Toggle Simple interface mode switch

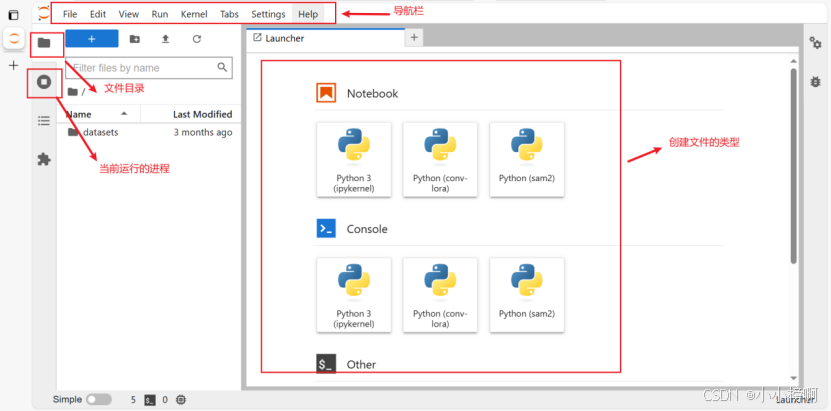[99, 399]
